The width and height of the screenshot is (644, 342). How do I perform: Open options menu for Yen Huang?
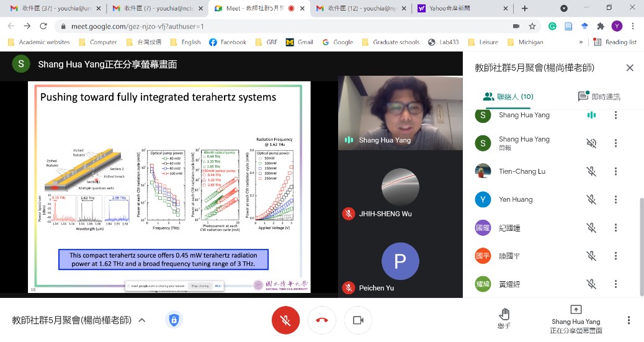[615, 200]
